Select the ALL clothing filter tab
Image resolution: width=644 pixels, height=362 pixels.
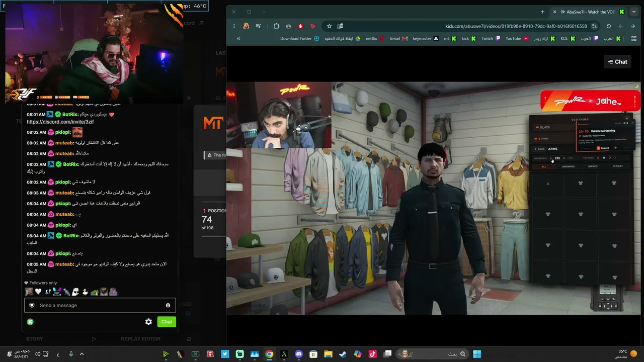[x=543, y=166]
